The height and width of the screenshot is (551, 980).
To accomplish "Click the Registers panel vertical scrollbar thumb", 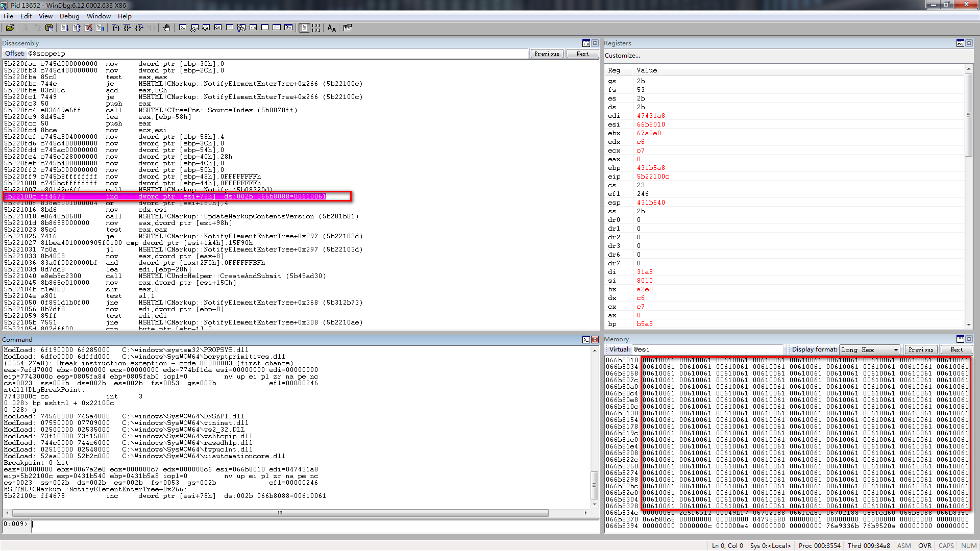I will (x=968, y=115).
